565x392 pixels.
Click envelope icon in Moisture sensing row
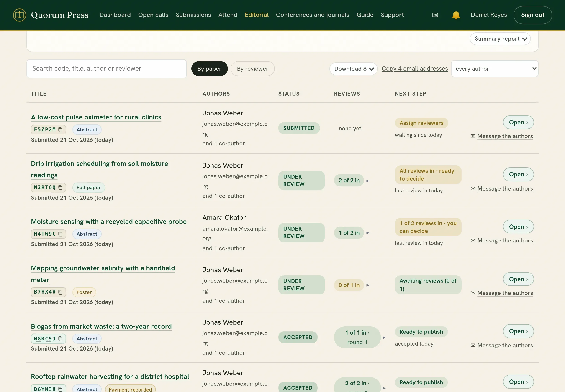(x=473, y=240)
